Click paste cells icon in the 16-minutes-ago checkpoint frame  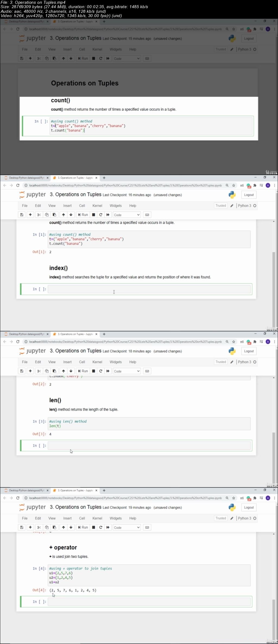click(x=54, y=215)
